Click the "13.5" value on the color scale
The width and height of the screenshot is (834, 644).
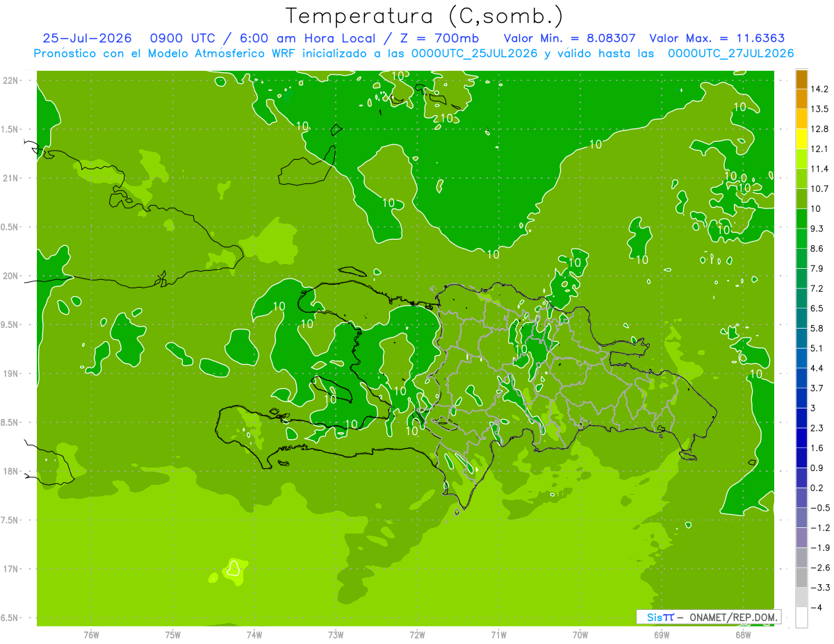click(x=820, y=109)
